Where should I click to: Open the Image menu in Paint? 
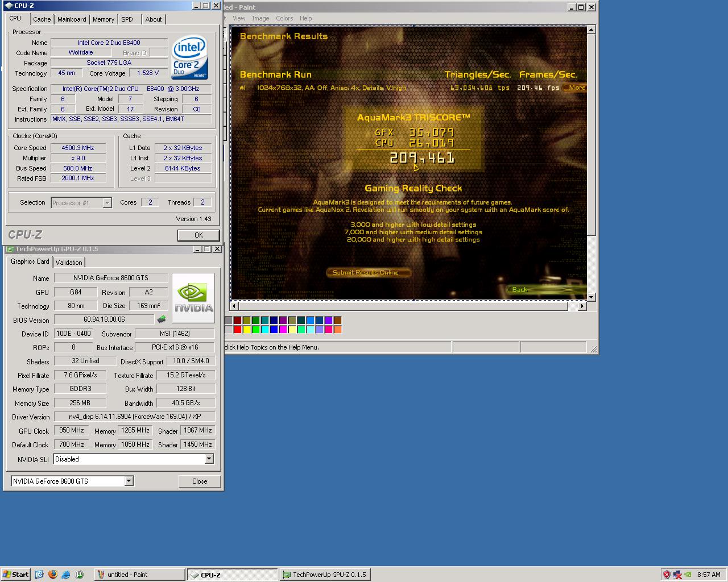[260, 18]
